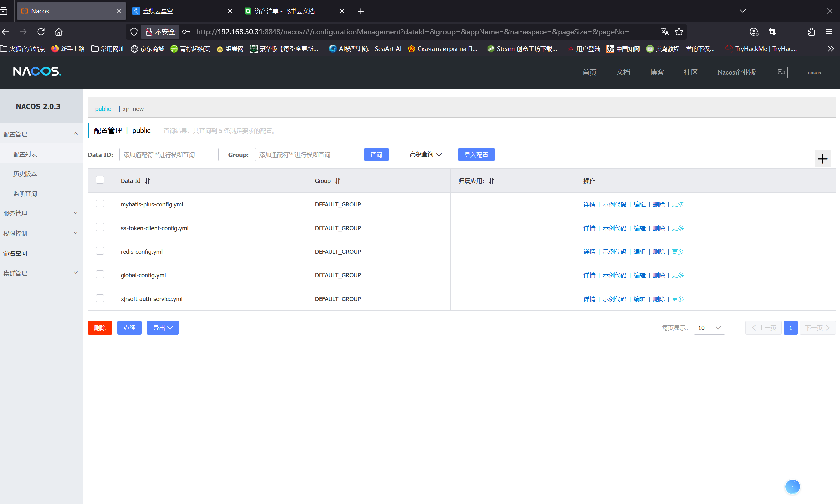Screen dimensions: 840x504
Task: Click the screenshot crop toolbar icon
Action: (772, 32)
